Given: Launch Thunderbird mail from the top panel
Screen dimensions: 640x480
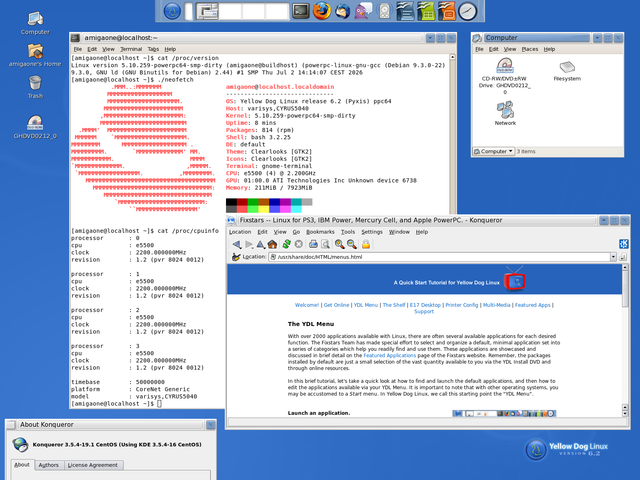Looking at the screenshot, I should (x=342, y=11).
